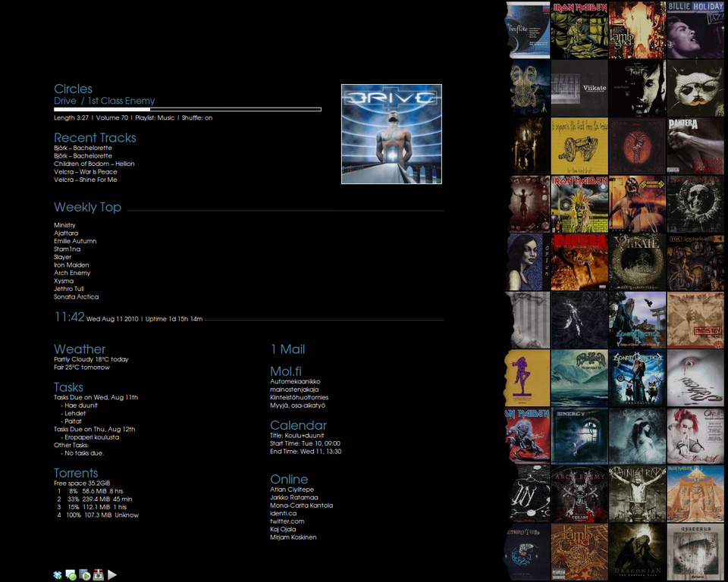Viewport: 728px width, 582px height.
Task: Launch the movie player icon with film strip
Action: [x=84, y=575]
